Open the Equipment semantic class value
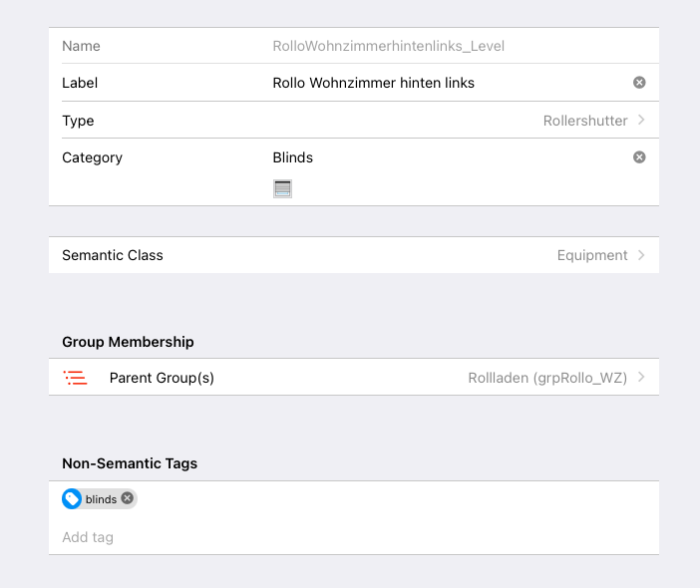700x588 pixels. 591,255
